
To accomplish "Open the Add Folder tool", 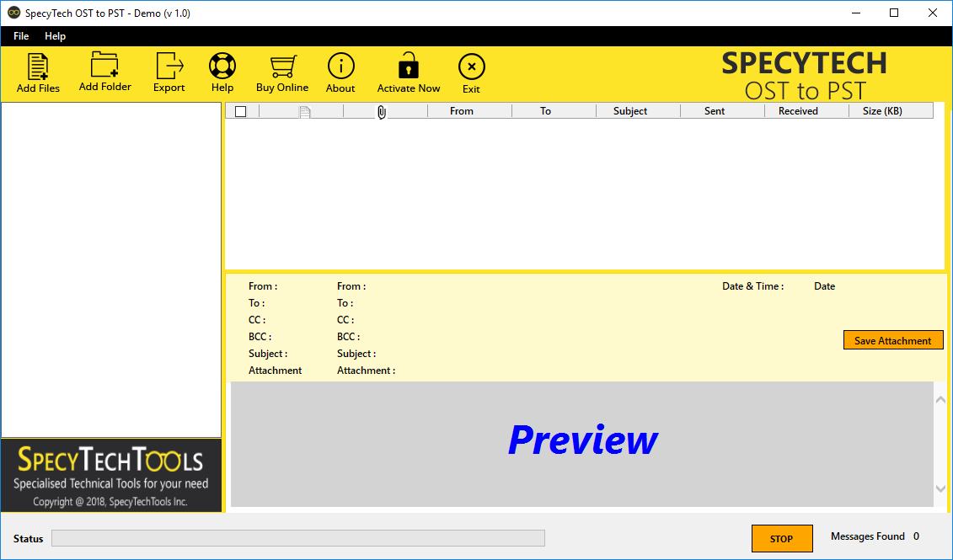I will (x=104, y=72).
